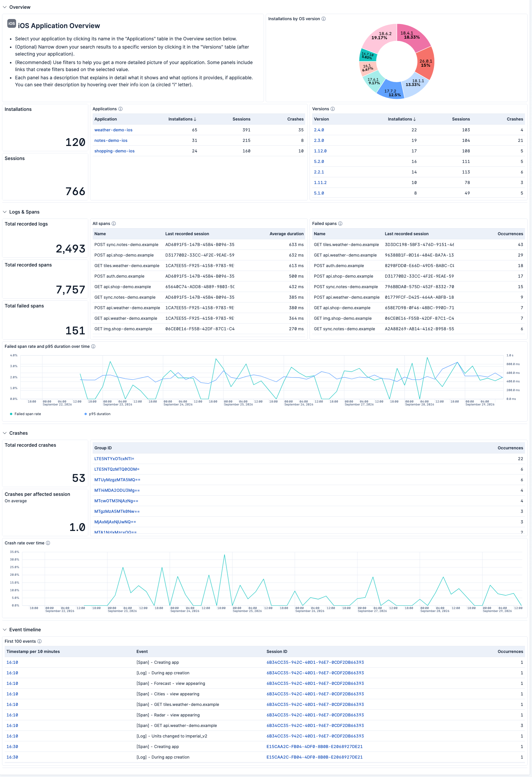The width and height of the screenshot is (532, 777).
Task: Select version 5.2.0 in Versions table
Action: tap(319, 161)
